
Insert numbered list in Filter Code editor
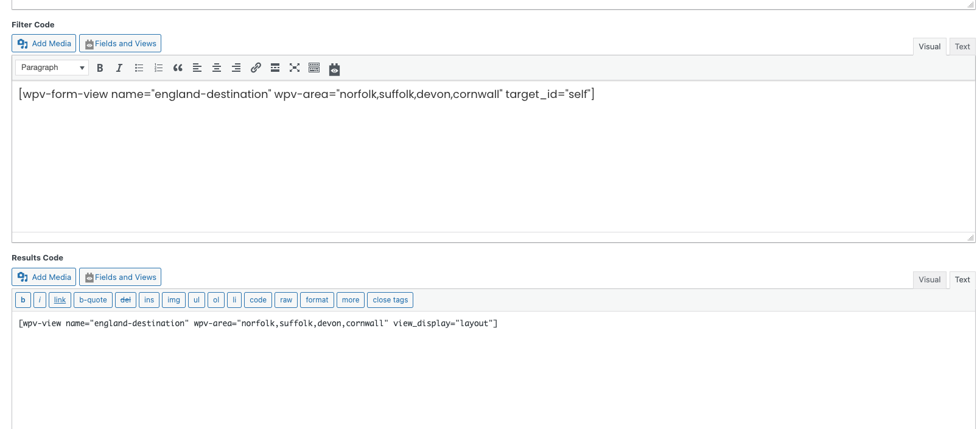158,68
